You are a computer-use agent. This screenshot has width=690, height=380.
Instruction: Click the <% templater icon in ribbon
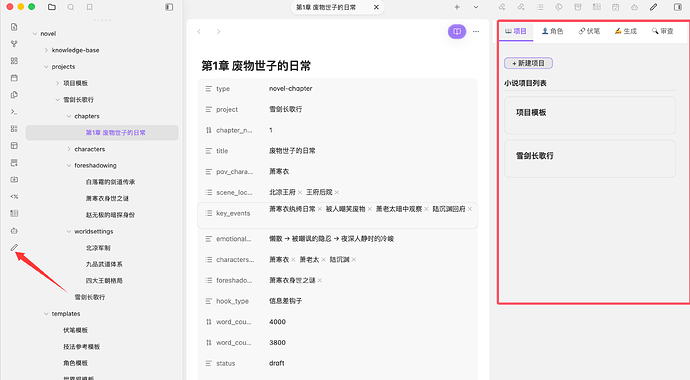(x=14, y=197)
